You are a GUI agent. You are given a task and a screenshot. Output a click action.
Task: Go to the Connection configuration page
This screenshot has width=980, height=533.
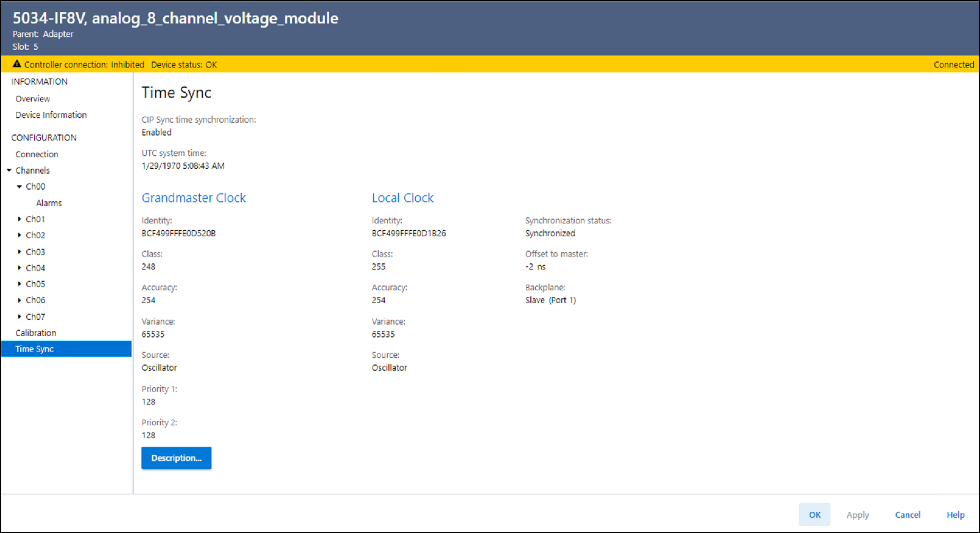tap(37, 154)
